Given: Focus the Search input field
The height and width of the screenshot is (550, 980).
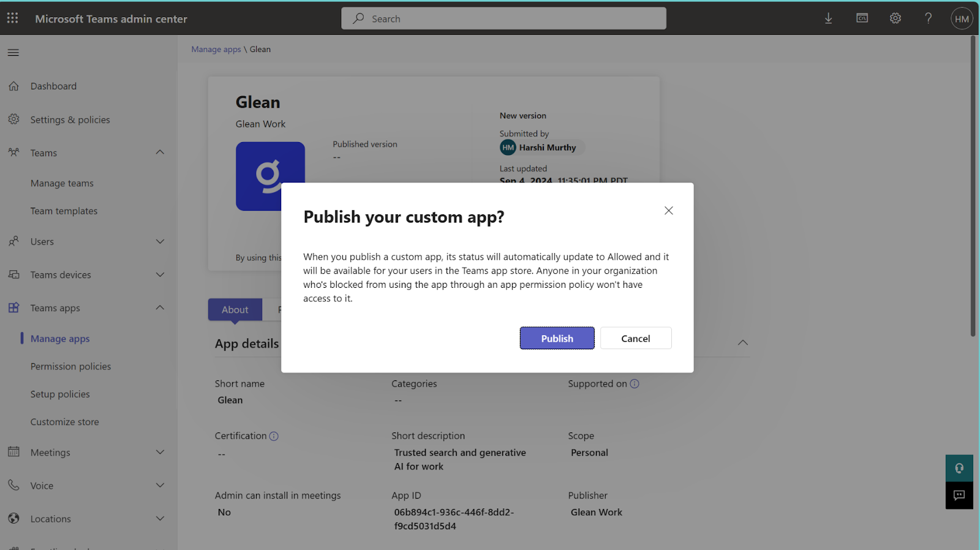Looking at the screenshot, I should point(503,18).
